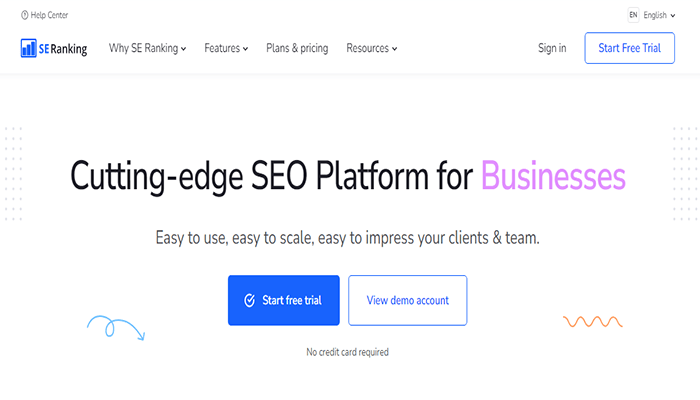Click the SE Ranking logo text
This screenshot has width=700, height=400.
[64, 48]
